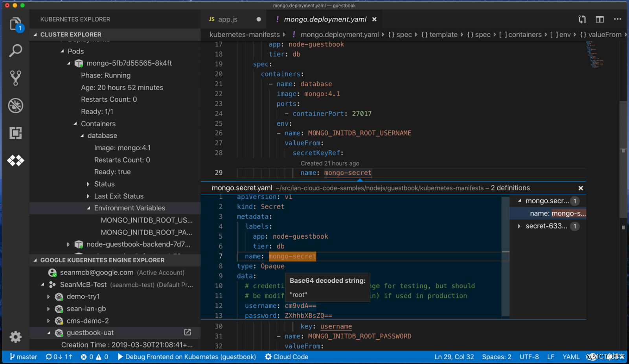Viewport: 629px width, 364px height.
Task: Click the peek editor vertical scrollbar
Action: [506, 256]
